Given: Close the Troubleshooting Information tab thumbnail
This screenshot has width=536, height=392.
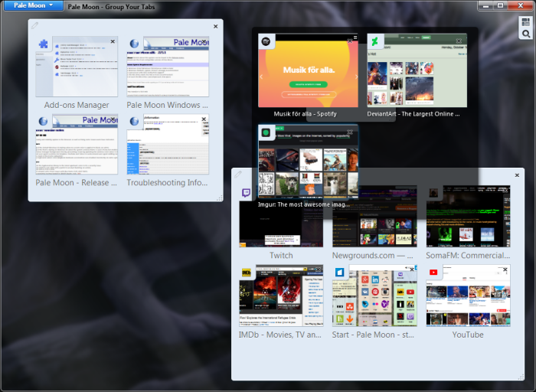Looking at the screenshot, I should [x=204, y=119].
